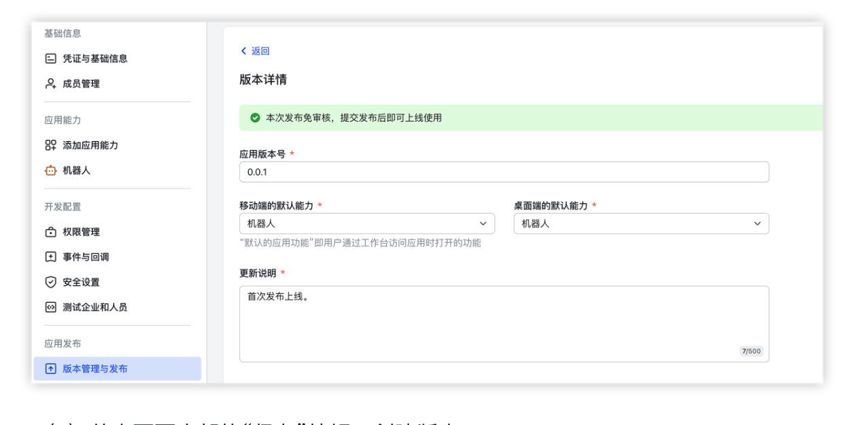Click the orange 机器人 robot icon
This screenshot has width=868, height=425.
click(x=50, y=170)
